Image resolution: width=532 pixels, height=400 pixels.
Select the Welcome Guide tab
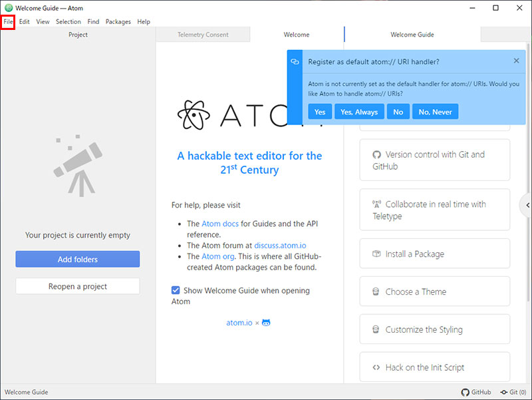412,35
